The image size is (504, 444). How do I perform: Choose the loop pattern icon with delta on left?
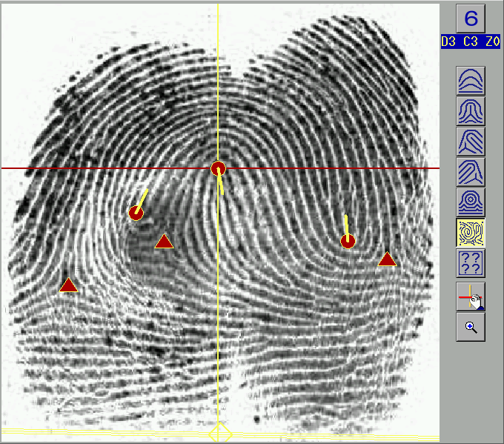471,142
